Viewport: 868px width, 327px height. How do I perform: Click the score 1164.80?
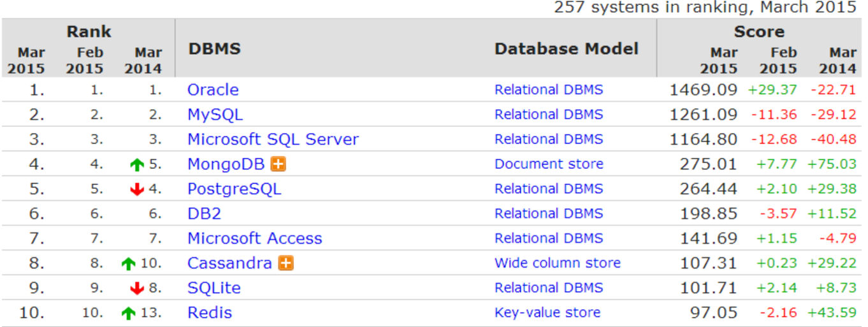(703, 139)
